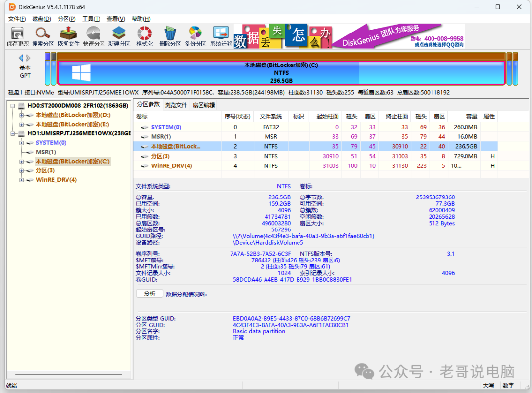Click the 数据丢失怎么办 banner
This screenshot has width=532, height=393.
click(283, 36)
